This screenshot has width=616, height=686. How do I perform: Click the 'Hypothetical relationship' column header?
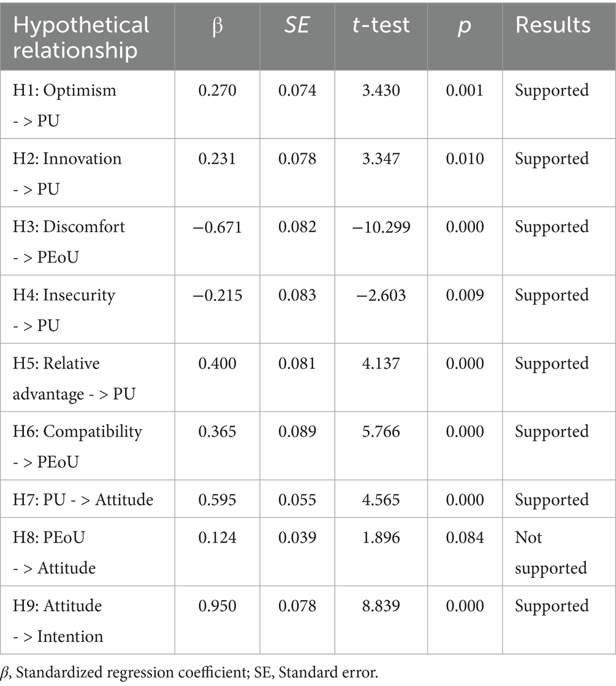point(81,36)
